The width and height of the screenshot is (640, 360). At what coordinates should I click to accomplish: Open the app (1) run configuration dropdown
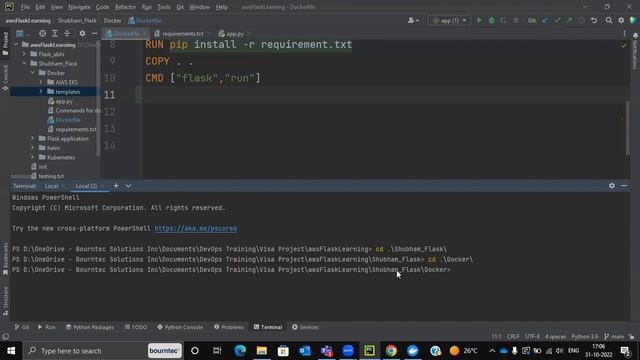tap(449, 20)
